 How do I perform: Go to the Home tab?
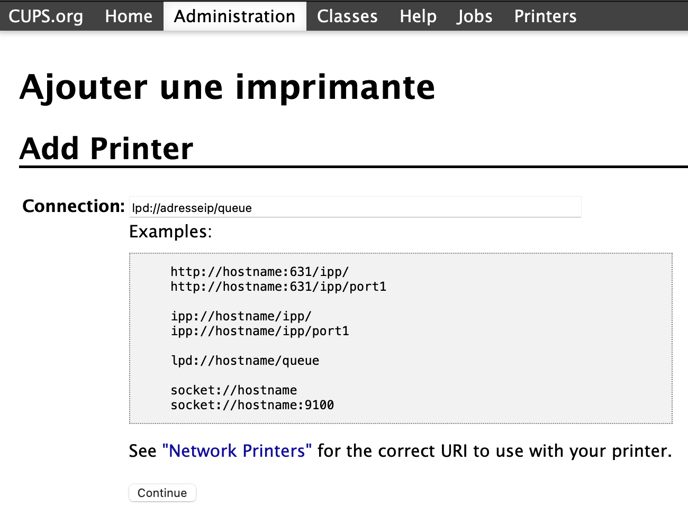(129, 16)
